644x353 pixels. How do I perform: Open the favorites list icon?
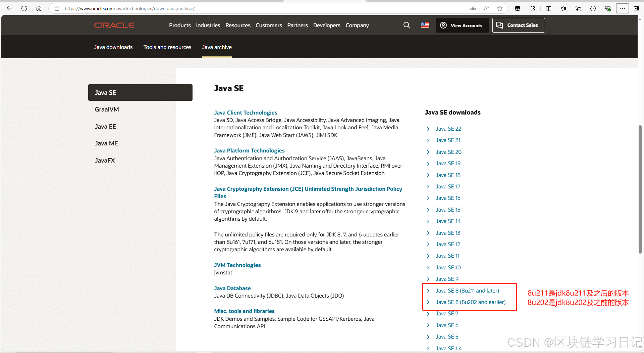click(563, 8)
